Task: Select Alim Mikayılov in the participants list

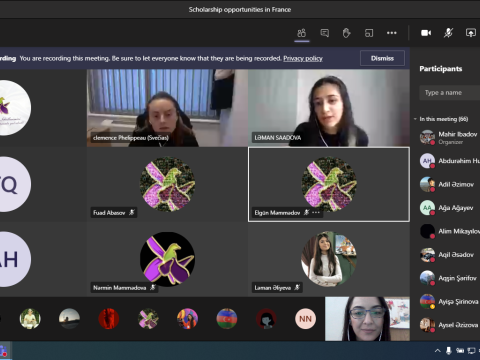Action: pos(449,231)
